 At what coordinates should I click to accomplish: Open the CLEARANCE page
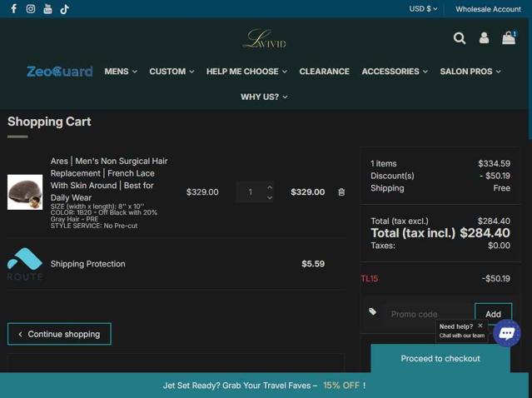click(325, 72)
